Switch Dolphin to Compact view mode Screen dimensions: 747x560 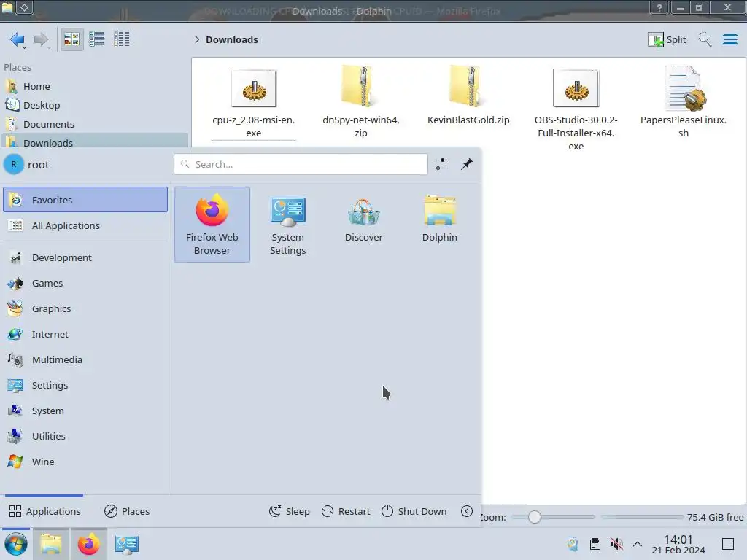click(x=97, y=39)
